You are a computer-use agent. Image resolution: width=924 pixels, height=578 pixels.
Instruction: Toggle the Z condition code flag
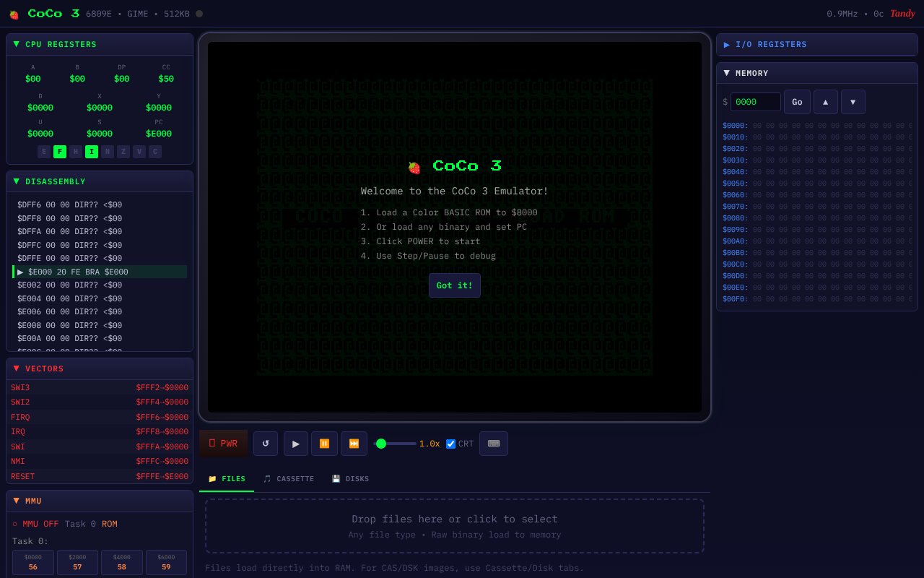[123, 152]
